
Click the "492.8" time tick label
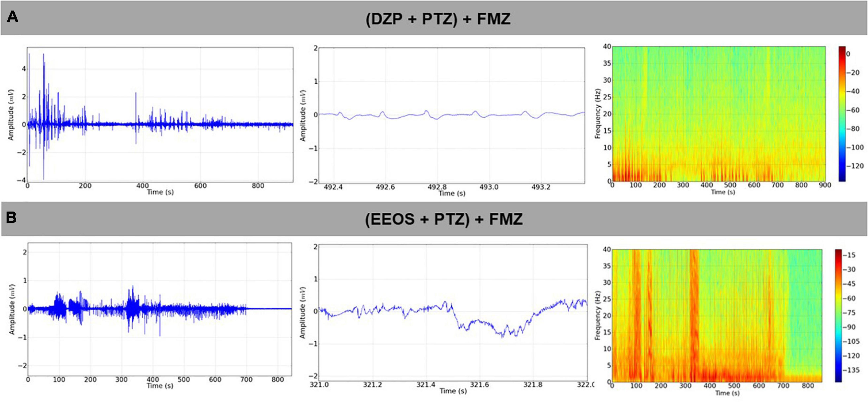(x=437, y=187)
